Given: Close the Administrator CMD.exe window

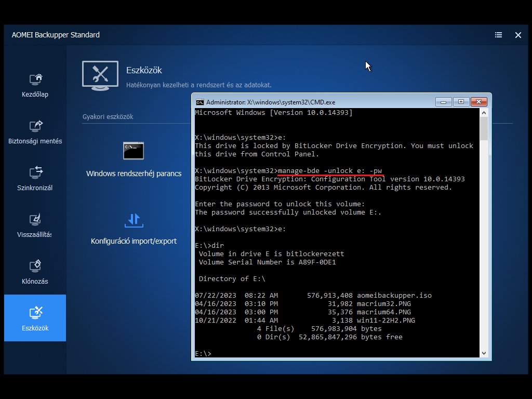Looking at the screenshot, I should click(478, 102).
